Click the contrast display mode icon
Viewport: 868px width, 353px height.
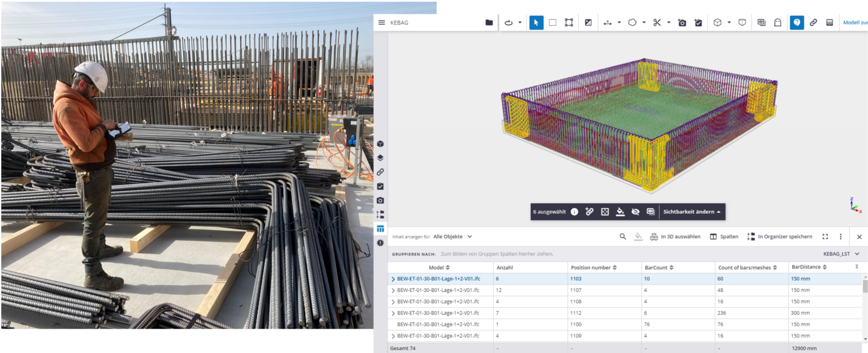tap(588, 23)
